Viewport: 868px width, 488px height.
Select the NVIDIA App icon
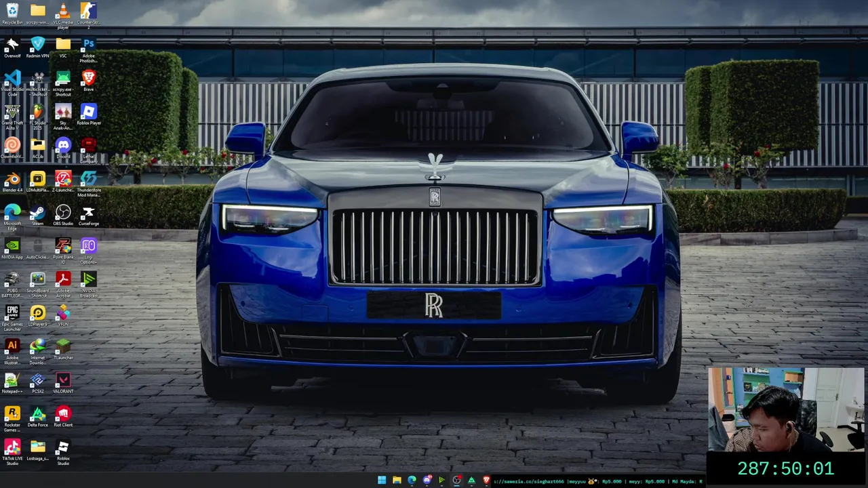[x=12, y=249]
